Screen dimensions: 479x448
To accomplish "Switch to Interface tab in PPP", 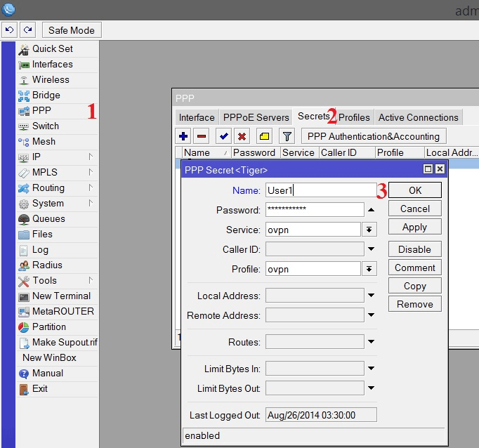I will point(197,117).
